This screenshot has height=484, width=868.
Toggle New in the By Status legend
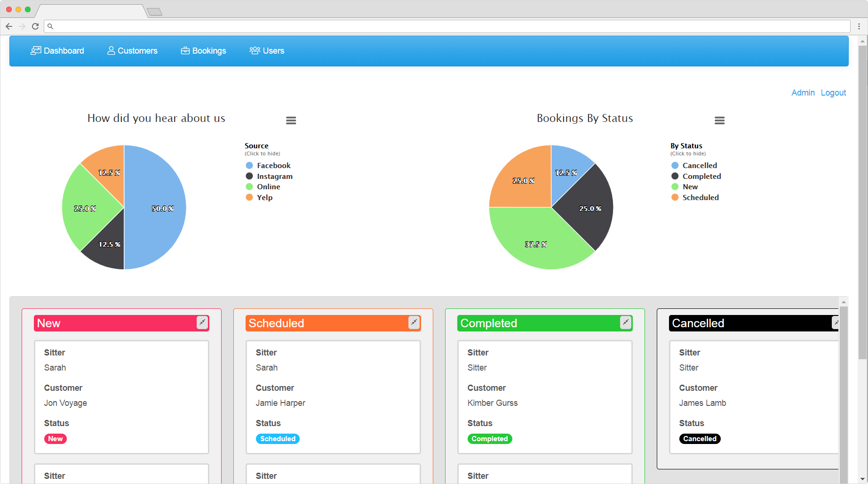coord(685,187)
